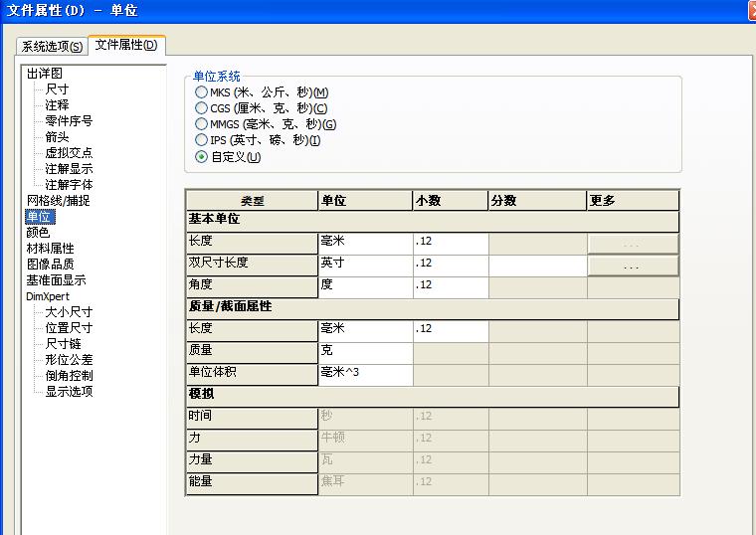Image resolution: width=756 pixels, height=535 pixels.
Task: Open the decimals cell for 角度
Action: click(451, 287)
